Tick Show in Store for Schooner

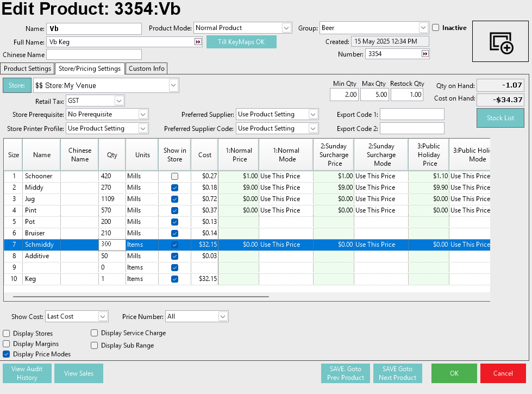(174, 177)
